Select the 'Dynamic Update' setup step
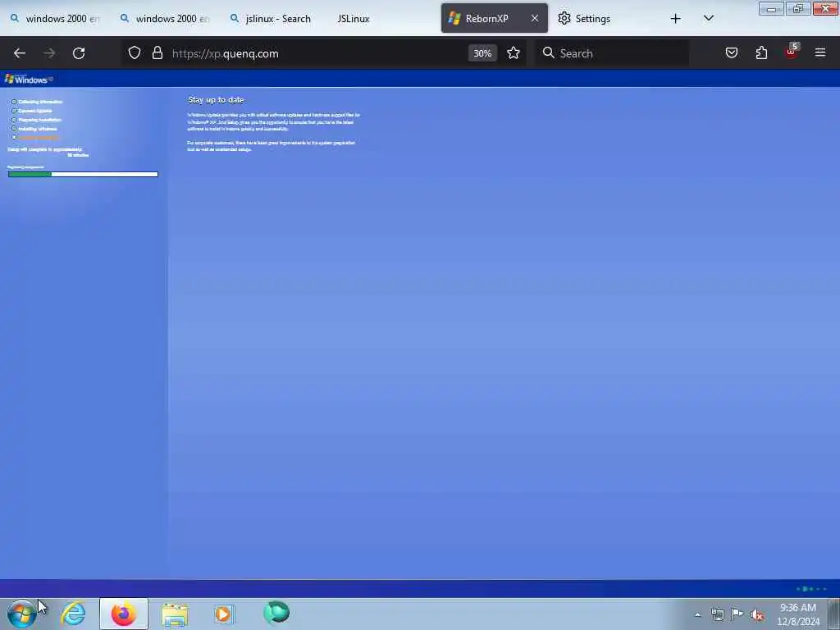The image size is (840, 630). (x=34, y=111)
